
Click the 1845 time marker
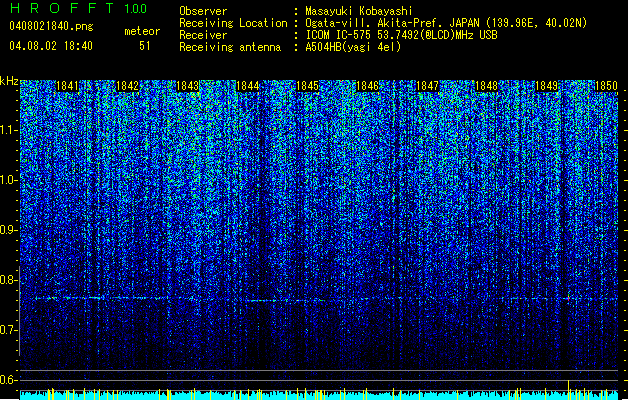pyautogui.click(x=307, y=86)
